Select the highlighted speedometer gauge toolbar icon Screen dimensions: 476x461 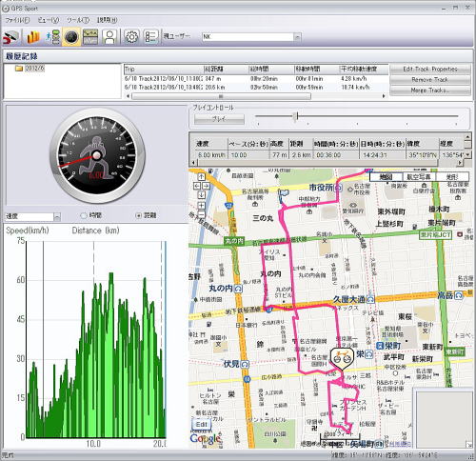coord(71,37)
